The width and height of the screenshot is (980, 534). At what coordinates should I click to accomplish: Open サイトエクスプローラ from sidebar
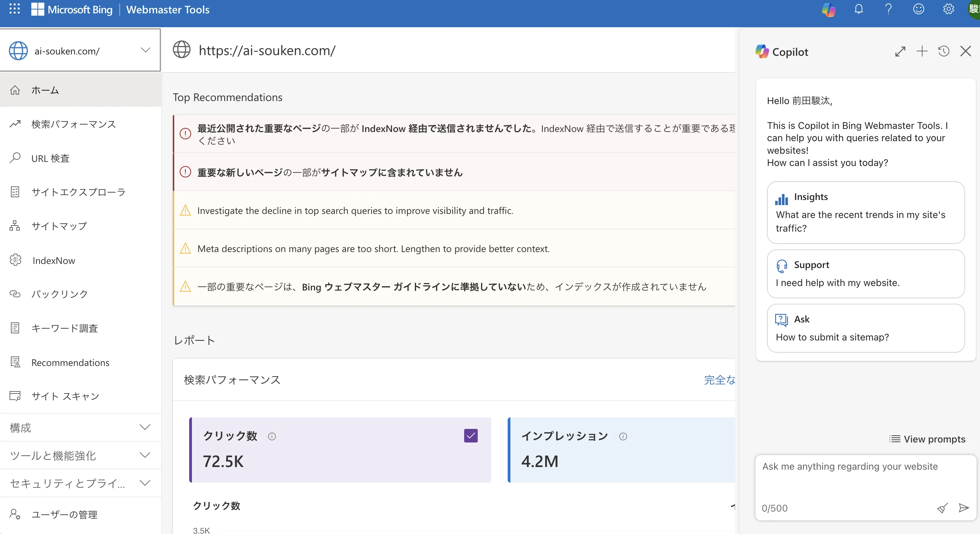78,192
